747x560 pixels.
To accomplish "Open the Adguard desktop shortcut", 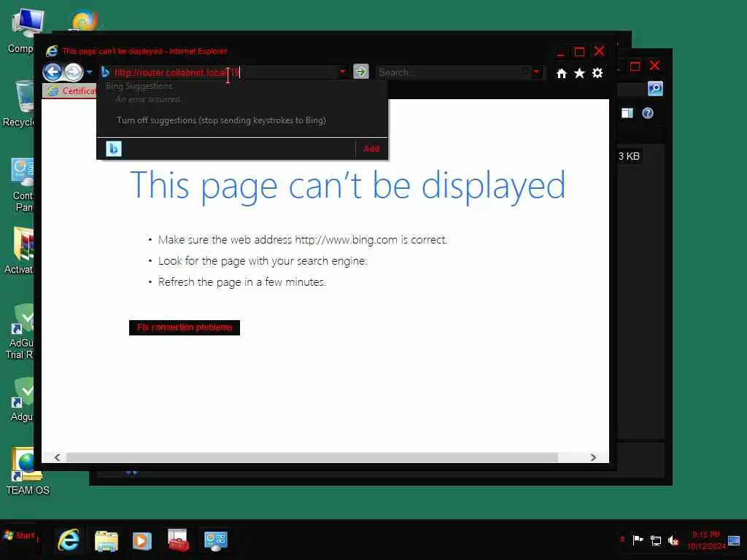I will [21, 399].
